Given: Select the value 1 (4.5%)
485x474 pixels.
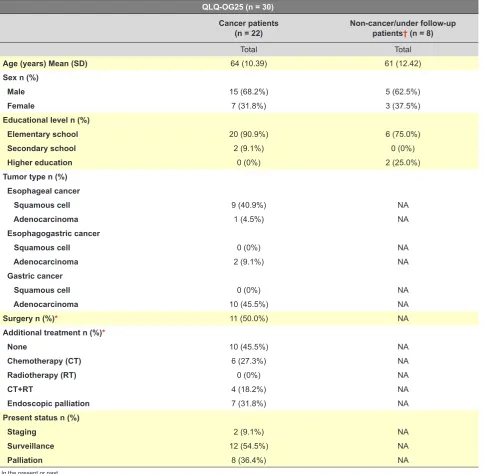Looking at the screenshot, I should pos(249,219).
